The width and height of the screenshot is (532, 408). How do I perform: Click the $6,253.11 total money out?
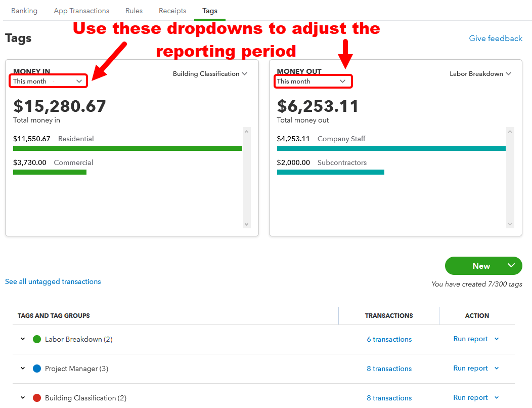point(318,106)
